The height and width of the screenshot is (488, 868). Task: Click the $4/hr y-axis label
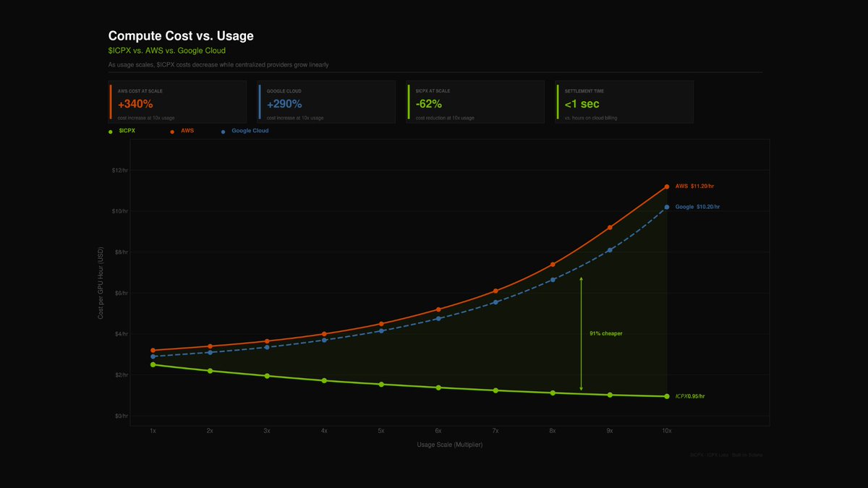pos(122,334)
